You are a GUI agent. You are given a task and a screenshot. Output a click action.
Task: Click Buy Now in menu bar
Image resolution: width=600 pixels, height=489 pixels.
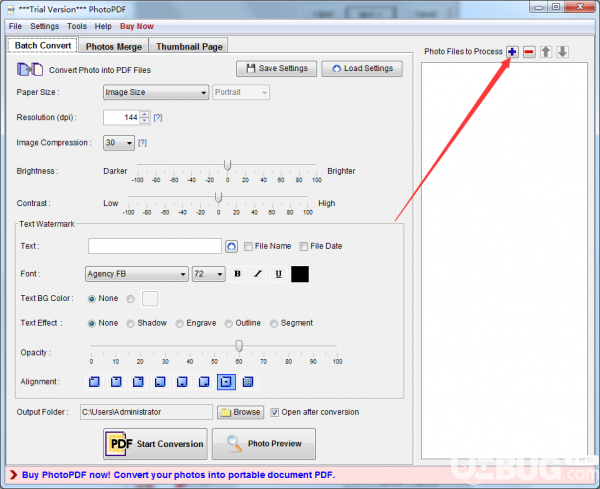click(137, 26)
